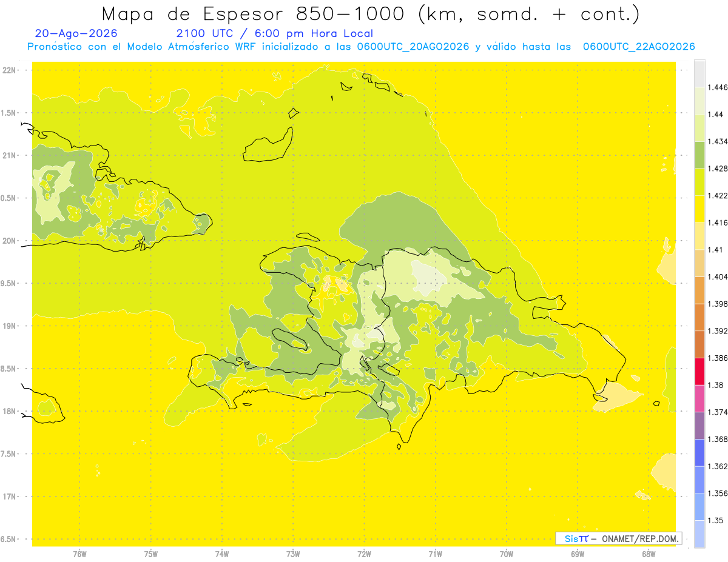Pick the green swatch between 1.428 and 1.434
This screenshot has width=728, height=562.
pyautogui.click(x=699, y=155)
